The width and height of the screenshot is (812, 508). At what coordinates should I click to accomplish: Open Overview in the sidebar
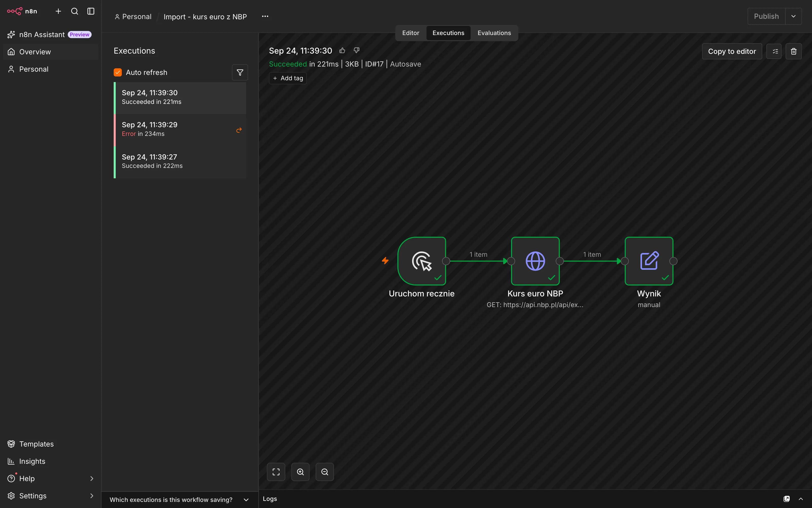pyautogui.click(x=50, y=52)
